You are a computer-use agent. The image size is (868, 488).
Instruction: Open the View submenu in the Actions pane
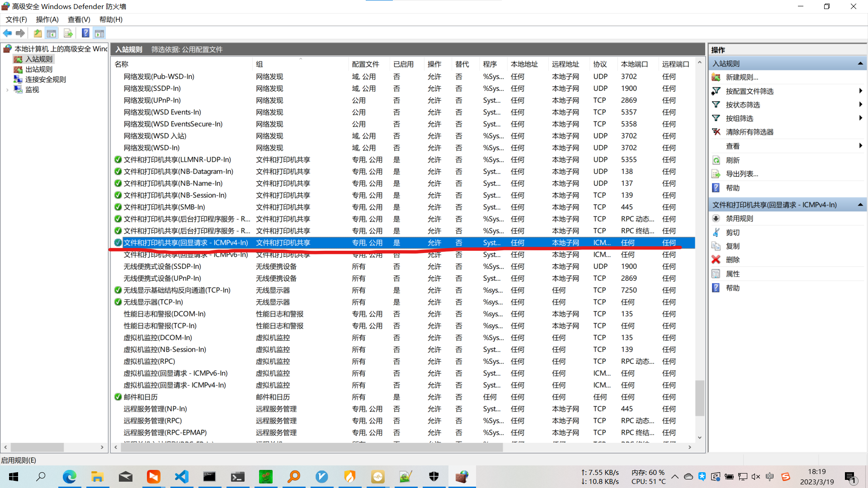[733, 146]
